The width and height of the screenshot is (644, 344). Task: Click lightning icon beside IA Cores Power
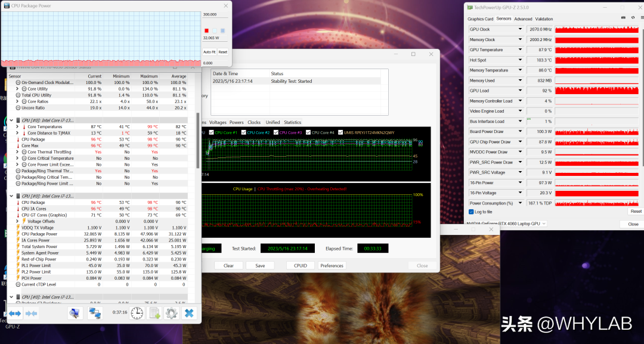pyautogui.click(x=18, y=240)
